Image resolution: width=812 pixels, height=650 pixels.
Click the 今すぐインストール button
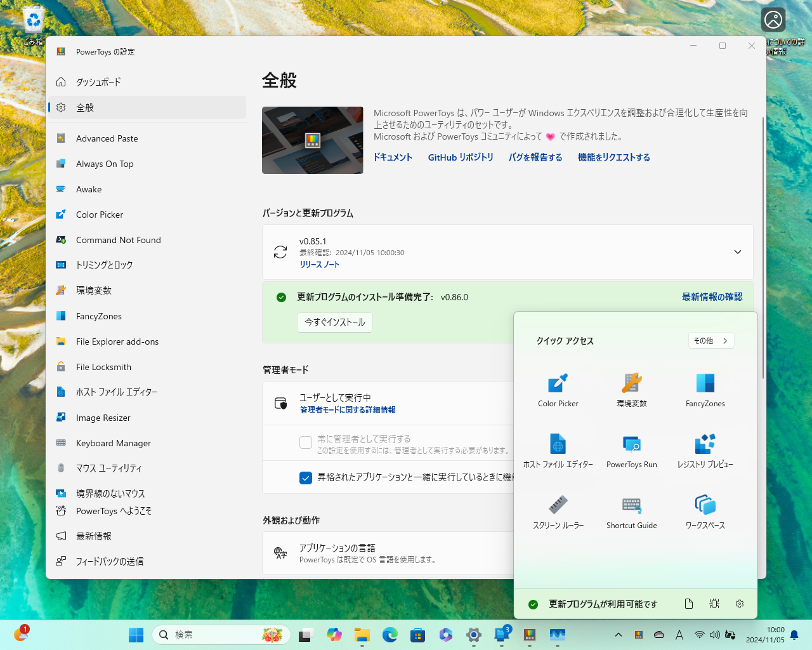335,322
